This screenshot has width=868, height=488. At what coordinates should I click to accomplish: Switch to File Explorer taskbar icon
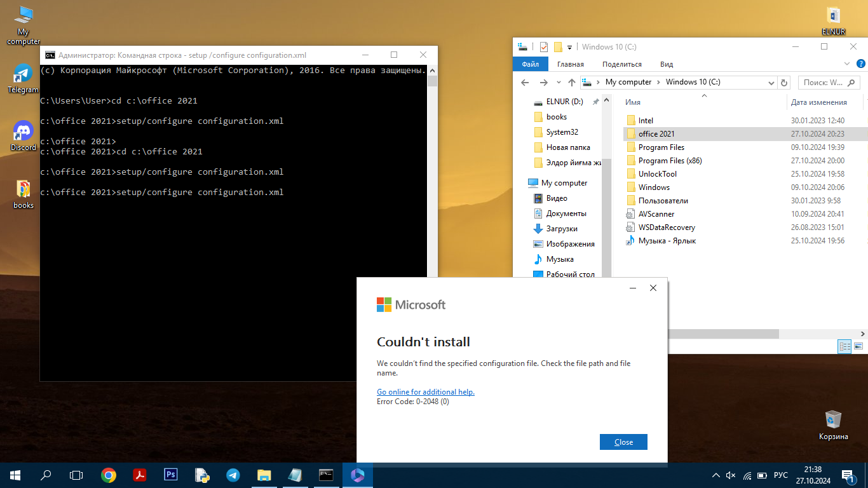264,475
